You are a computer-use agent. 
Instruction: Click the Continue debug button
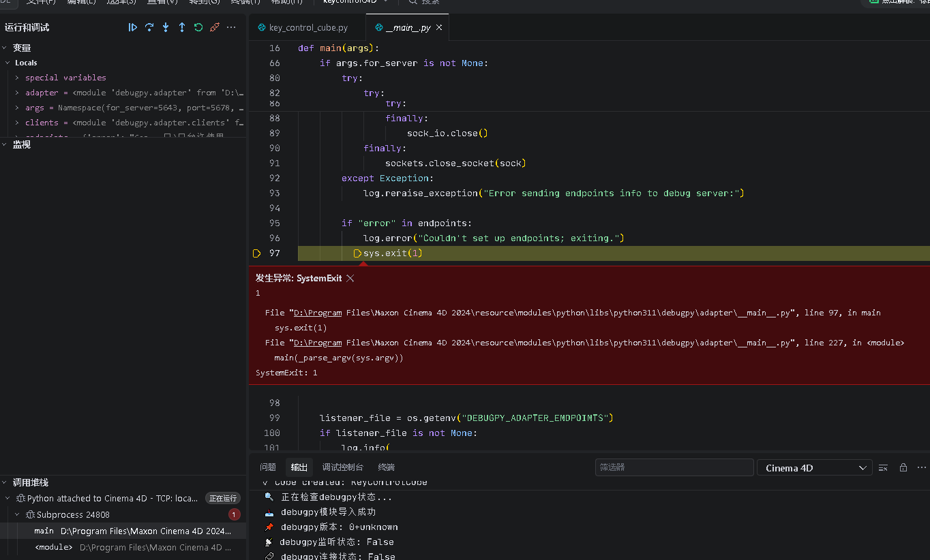point(133,27)
